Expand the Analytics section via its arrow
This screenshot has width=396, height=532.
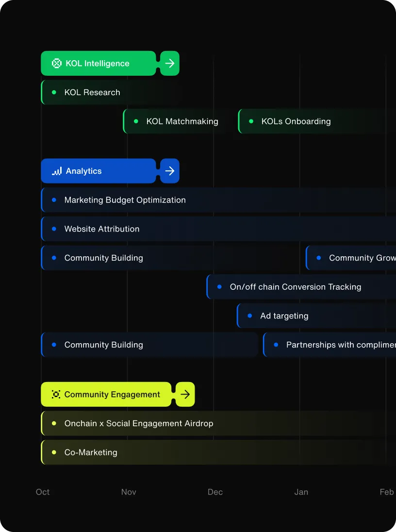pos(169,171)
